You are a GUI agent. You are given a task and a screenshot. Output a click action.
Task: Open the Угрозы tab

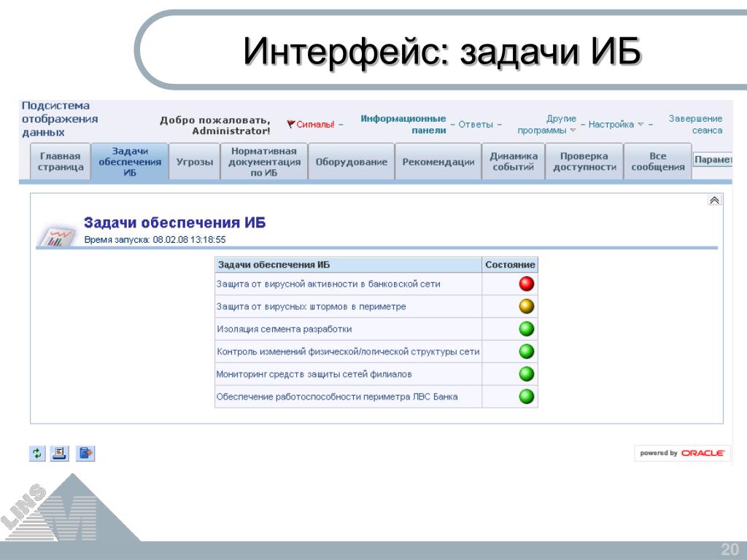tap(194, 161)
